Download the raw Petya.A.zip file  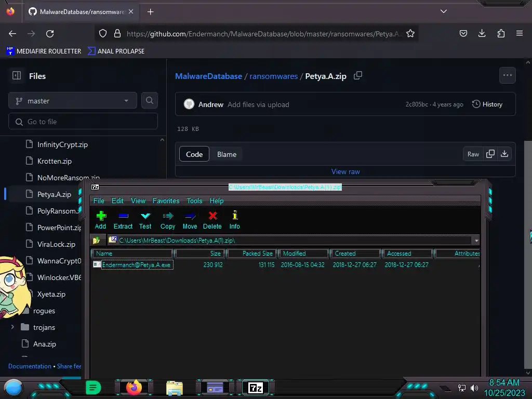[504, 154]
